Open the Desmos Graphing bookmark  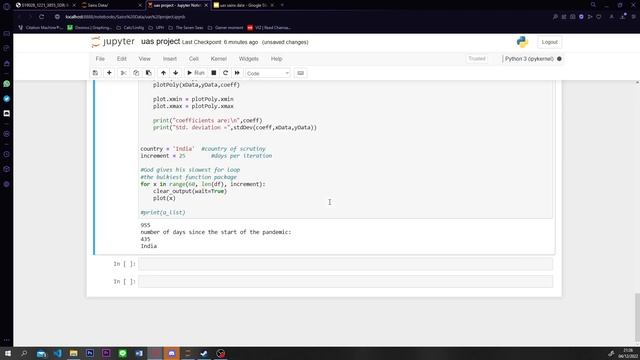pyautogui.click(x=89, y=28)
